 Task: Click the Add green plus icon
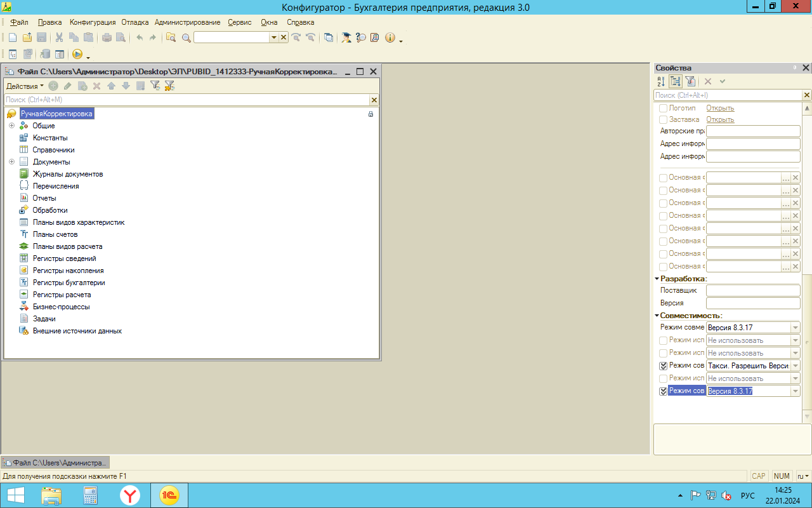coord(53,86)
